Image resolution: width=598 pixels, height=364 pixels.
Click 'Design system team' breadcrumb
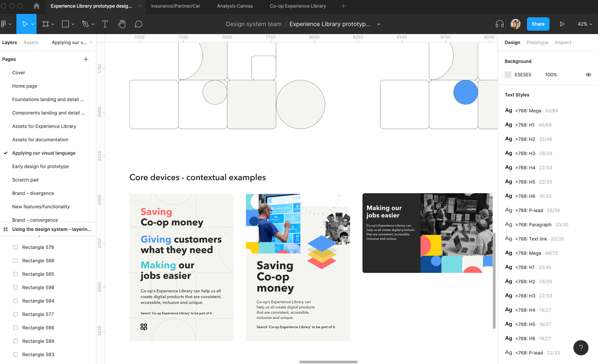(x=253, y=24)
